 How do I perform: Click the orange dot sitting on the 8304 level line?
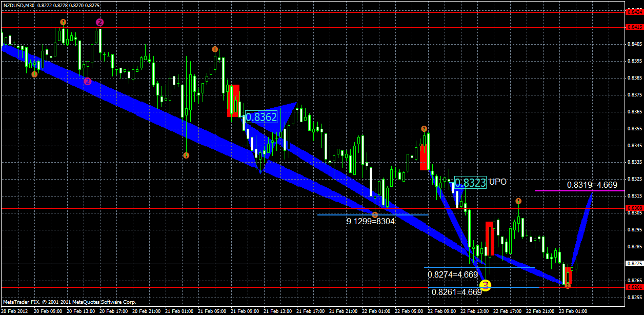pos(376,215)
